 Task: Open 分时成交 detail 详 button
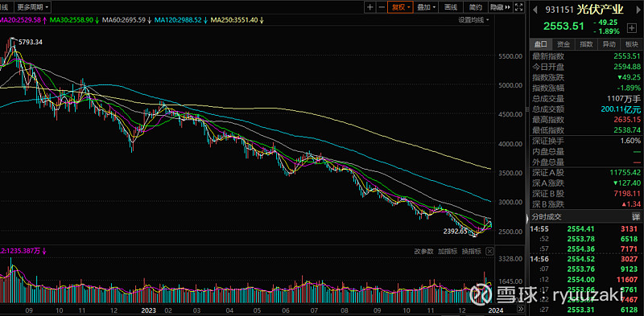(636, 216)
